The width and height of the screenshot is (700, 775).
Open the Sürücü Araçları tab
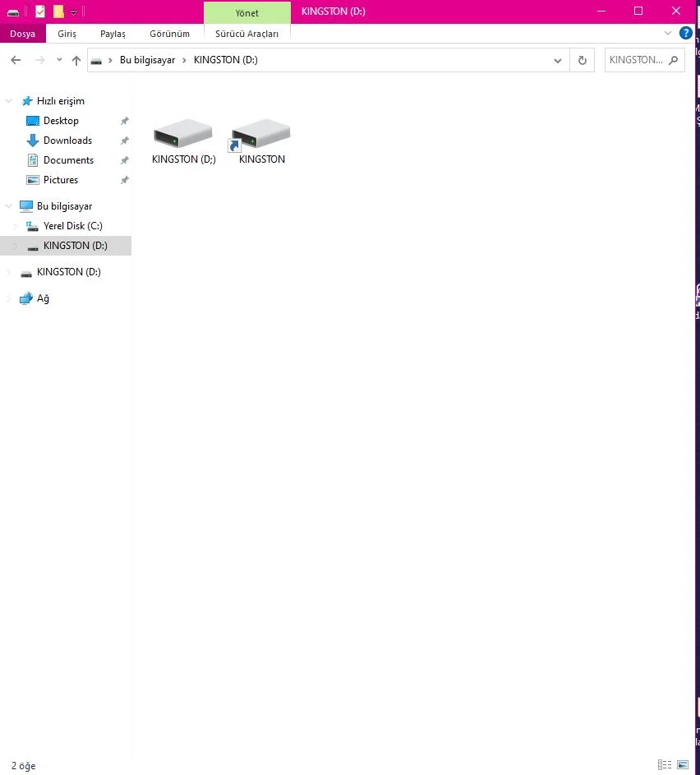[246, 34]
